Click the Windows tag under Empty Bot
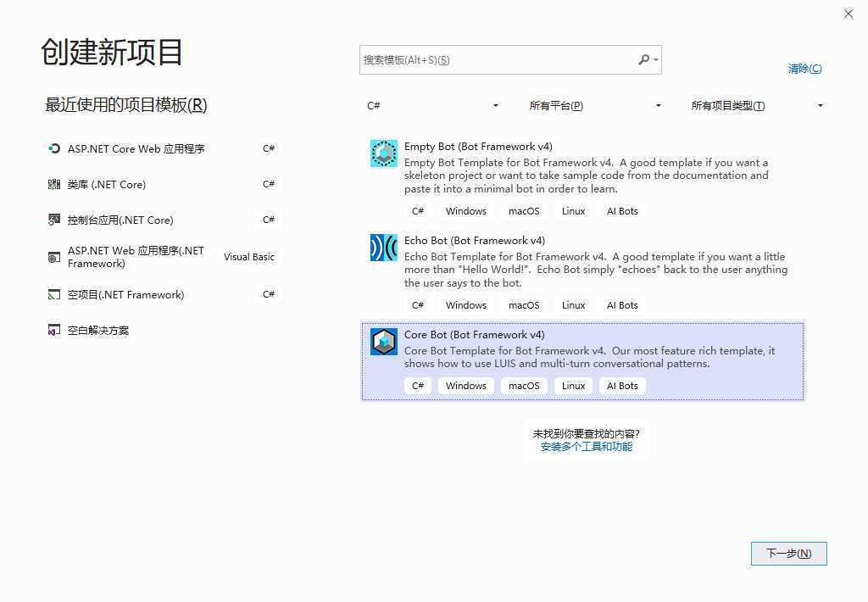Viewport: 868px width, 602px height. click(466, 211)
